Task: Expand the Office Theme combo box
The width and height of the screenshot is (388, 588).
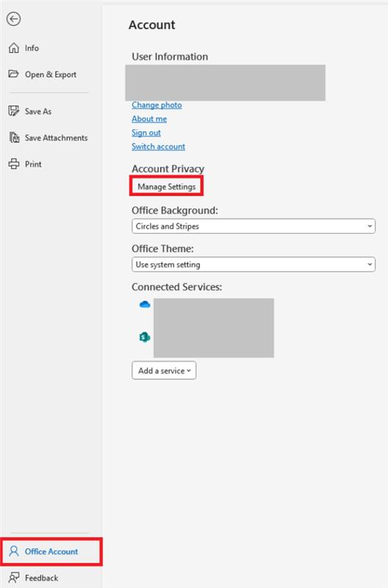Action: coord(254,265)
